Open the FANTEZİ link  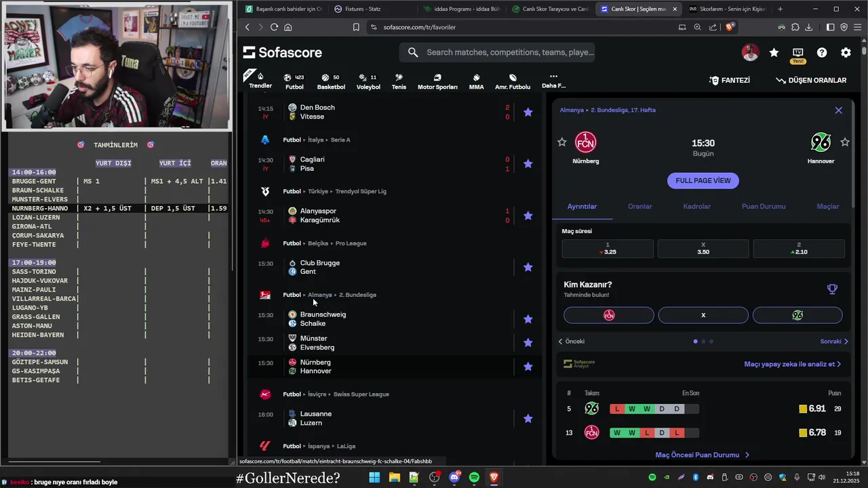[730, 80]
